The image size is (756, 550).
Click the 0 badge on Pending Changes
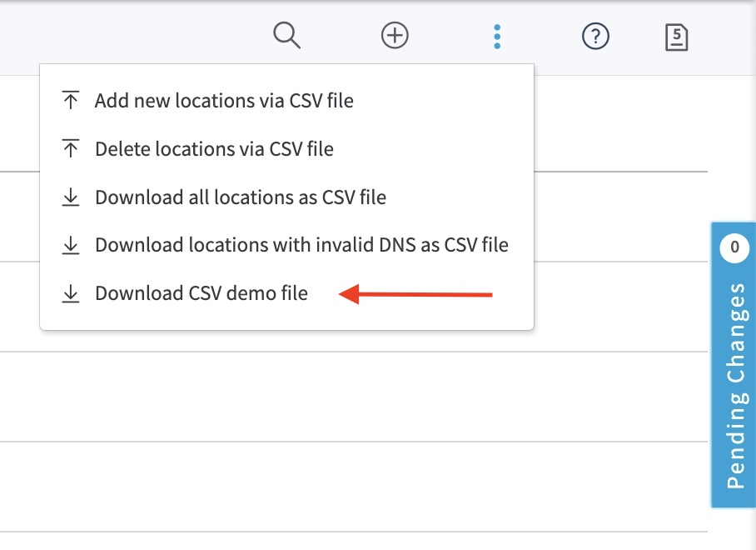pos(734,247)
